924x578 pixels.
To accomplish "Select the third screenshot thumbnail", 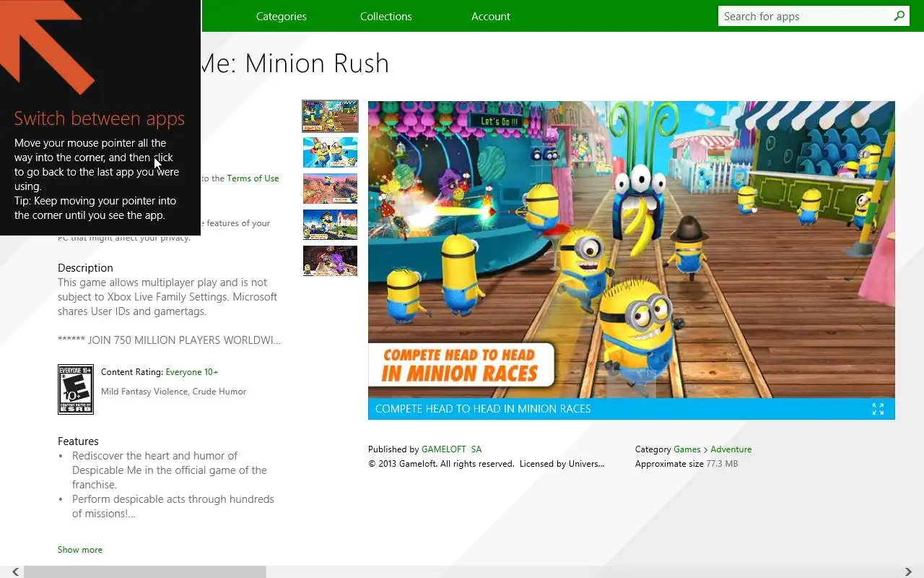I will [330, 189].
